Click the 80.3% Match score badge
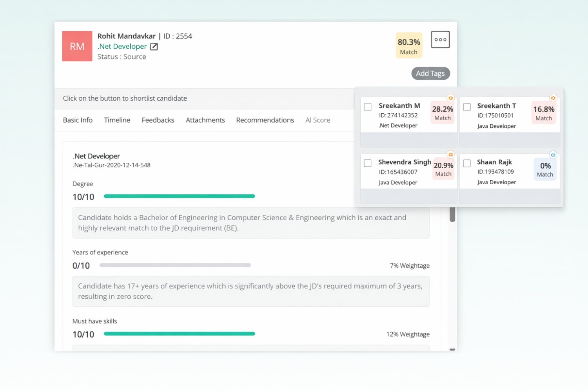 coord(409,46)
